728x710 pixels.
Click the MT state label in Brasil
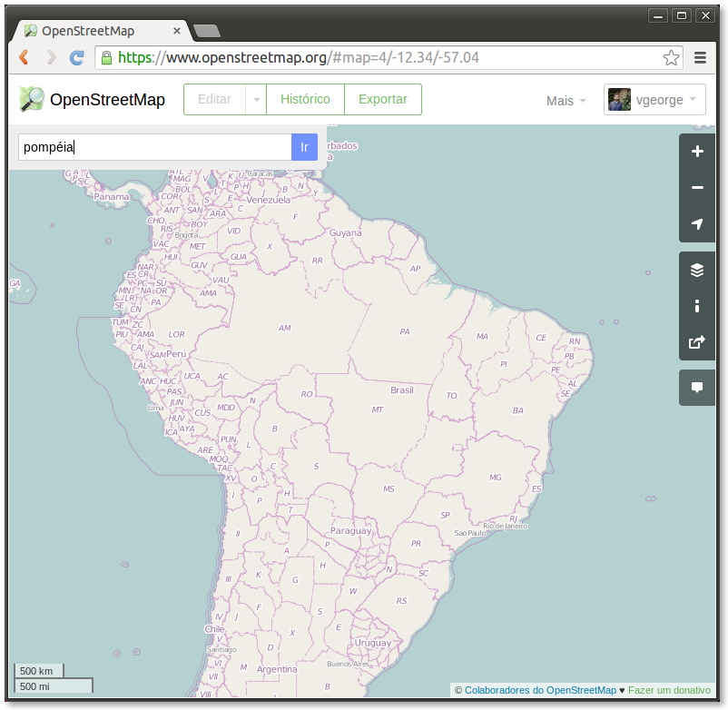[x=377, y=409]
